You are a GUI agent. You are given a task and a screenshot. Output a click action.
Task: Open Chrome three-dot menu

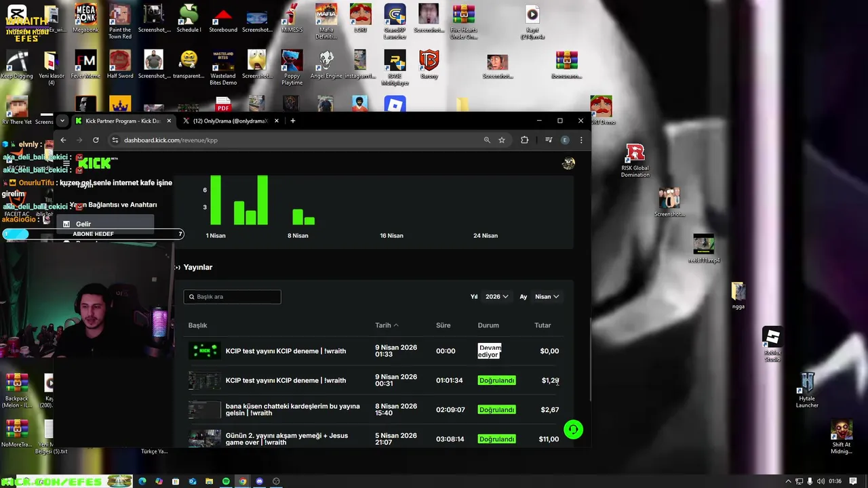click(581, 140)
